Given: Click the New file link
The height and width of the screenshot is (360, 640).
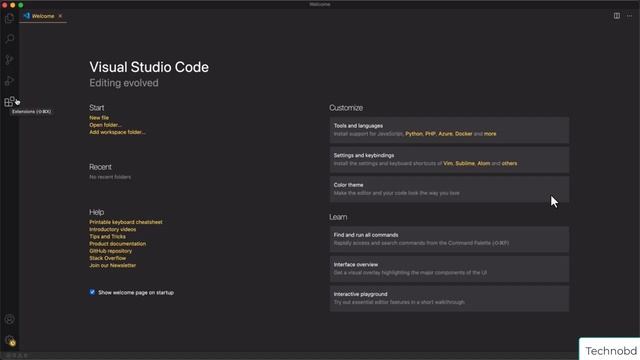Looking at the screenshot, I should [99, 118].
